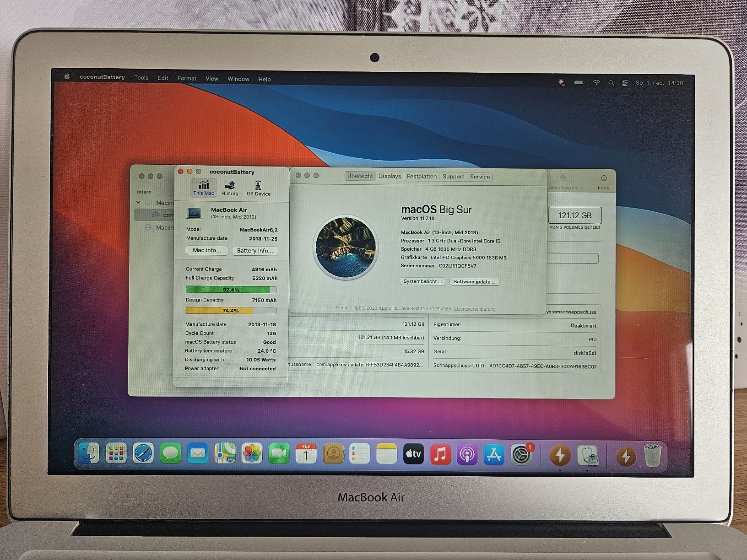This screenshot has height=560, width=747.
Task: Switch to the Festplatten tab
Action: click(x=422, y=177)
